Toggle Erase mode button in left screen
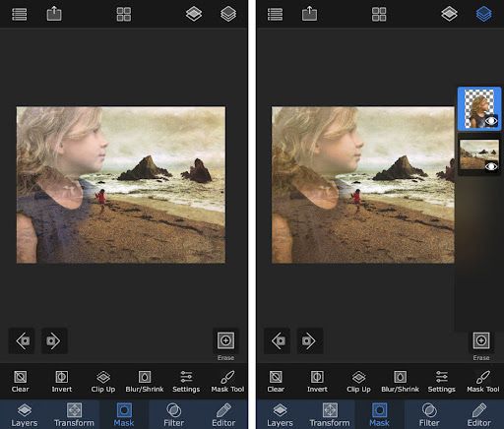Viewport: 504px width, 429px height. [x=225, y=340]
